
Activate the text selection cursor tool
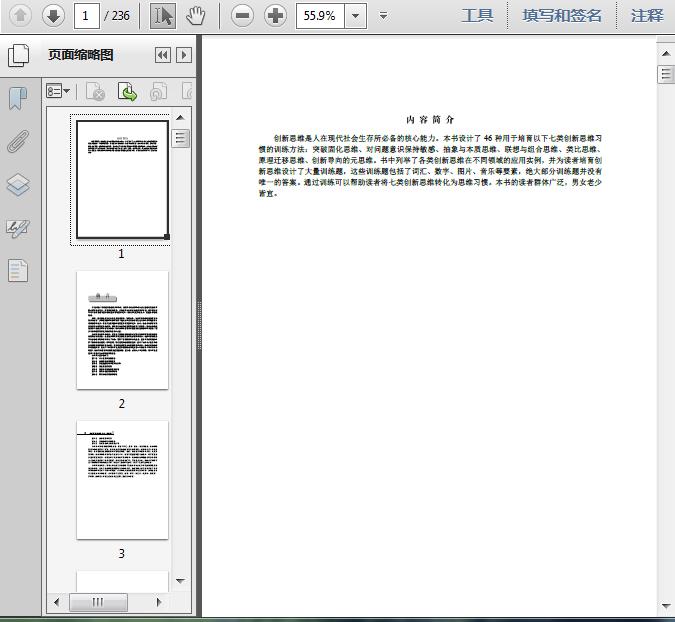(x=163, y=15)
